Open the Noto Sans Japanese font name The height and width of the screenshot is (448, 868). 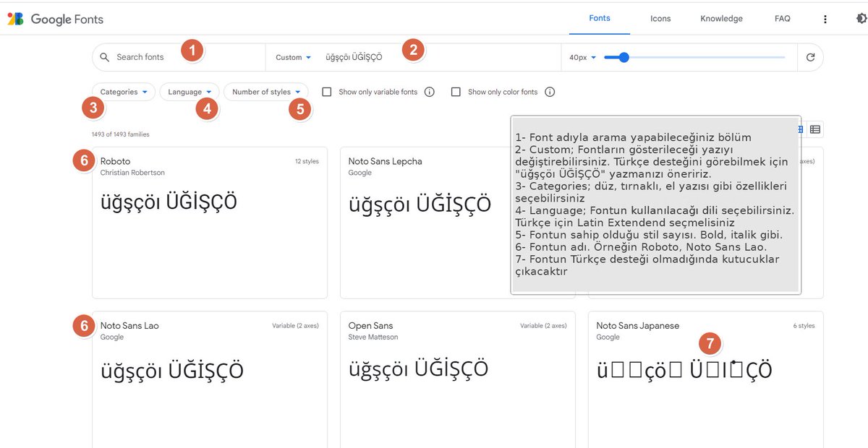pyautogui.click(x=638, y=326)
